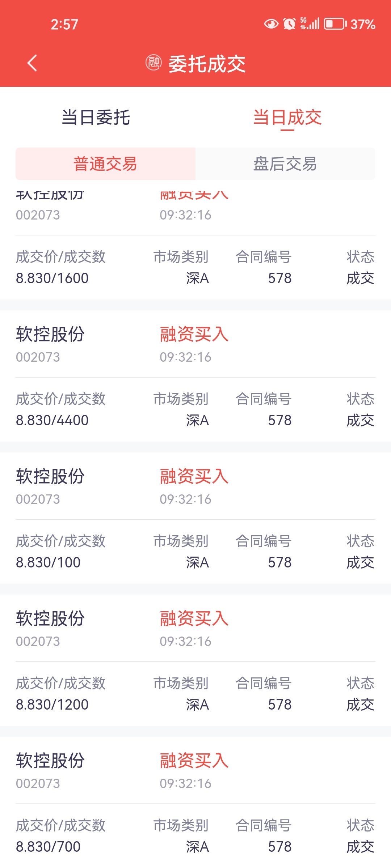Tap the 融 margin logo icon in header
Viewport: 391px width, 868px height.
[154, 63]
